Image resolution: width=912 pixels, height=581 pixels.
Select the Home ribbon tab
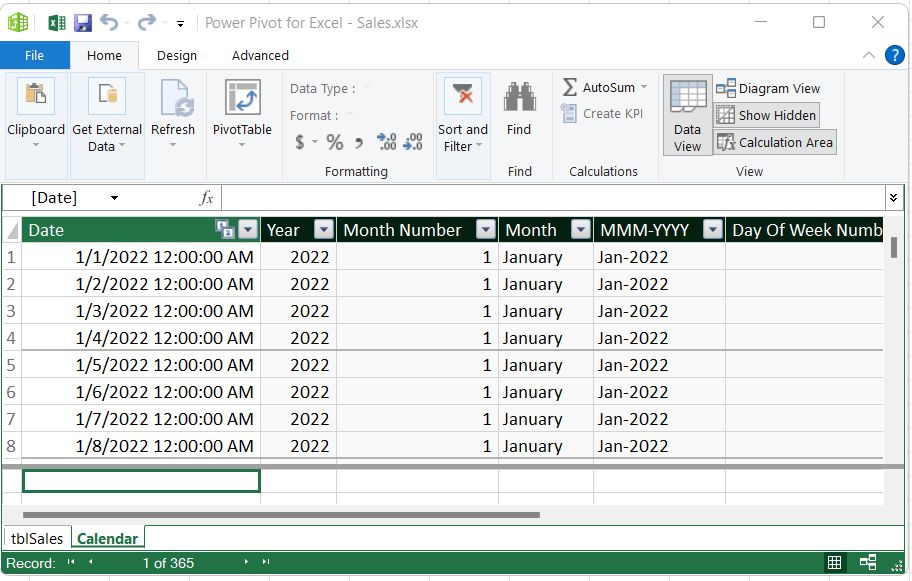point(104,55)
